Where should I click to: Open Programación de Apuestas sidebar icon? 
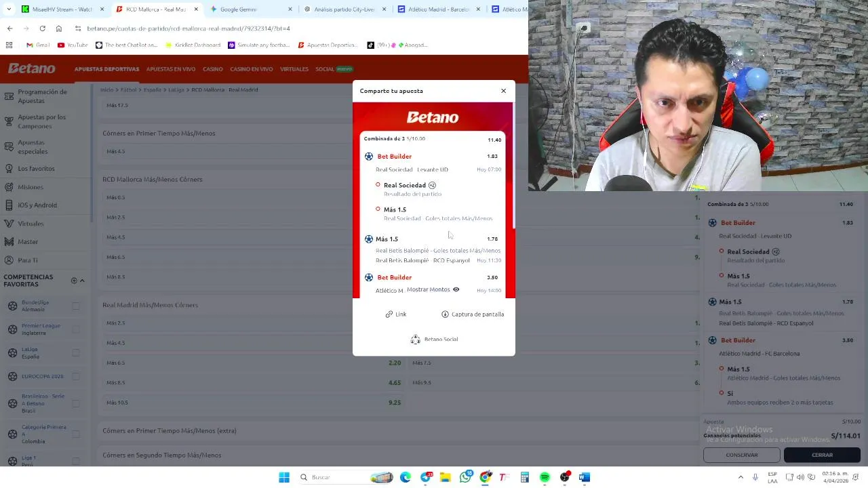point(9,96)
